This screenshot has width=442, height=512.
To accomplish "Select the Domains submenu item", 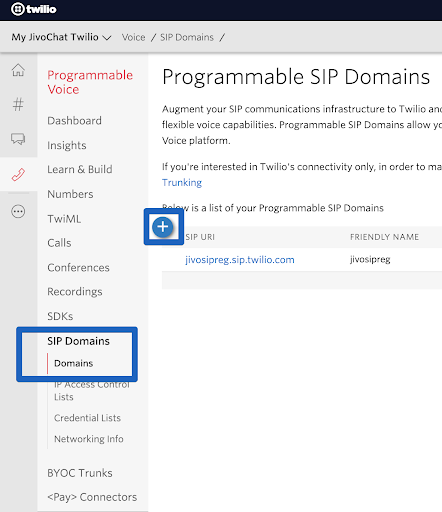I will coord(74,363).
